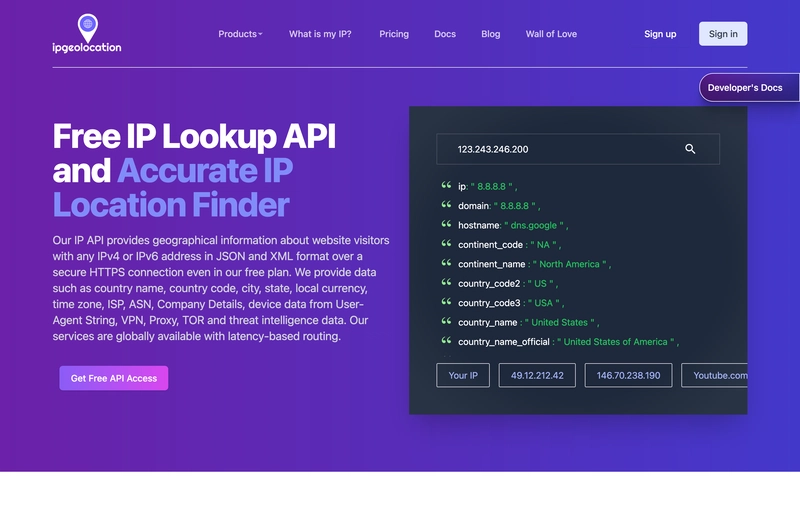This screenshot has width=800, height=514.
Task: Focus the IP address search field
Action: [578, 149]
